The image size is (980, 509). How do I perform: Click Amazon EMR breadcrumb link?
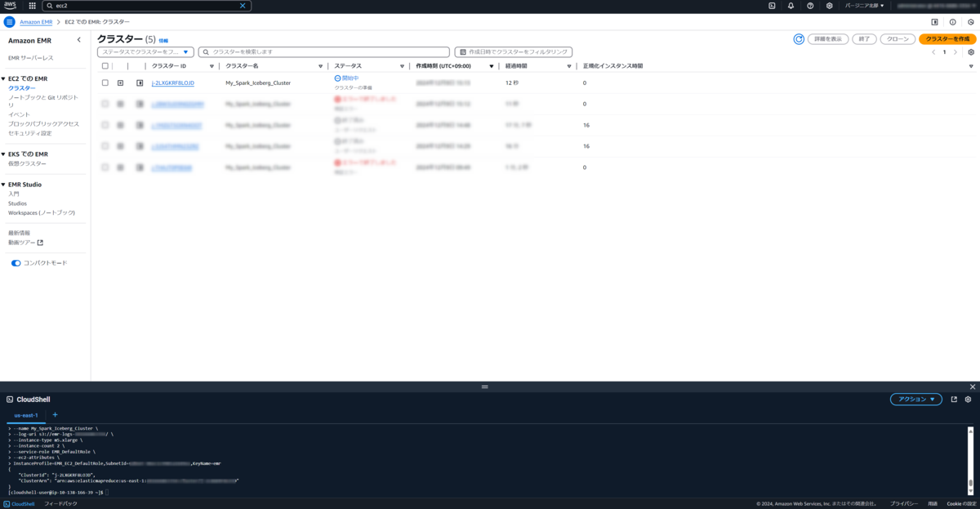point(37,22)
